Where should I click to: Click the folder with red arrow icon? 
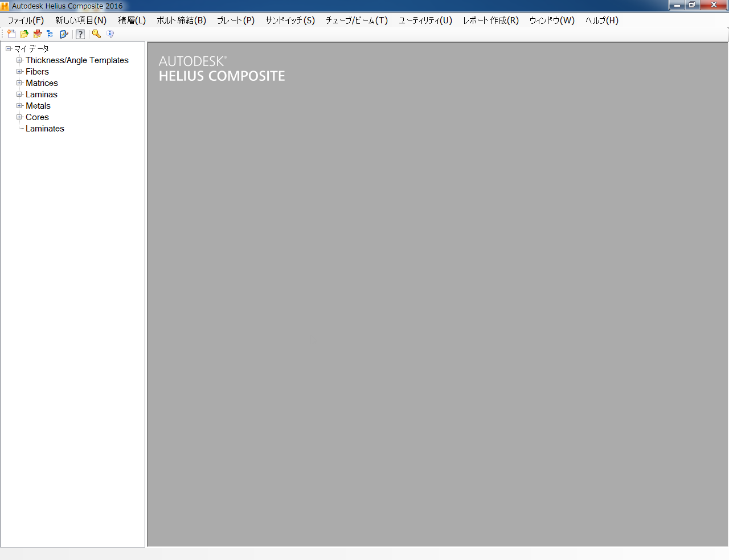click(x=38, y=34)
